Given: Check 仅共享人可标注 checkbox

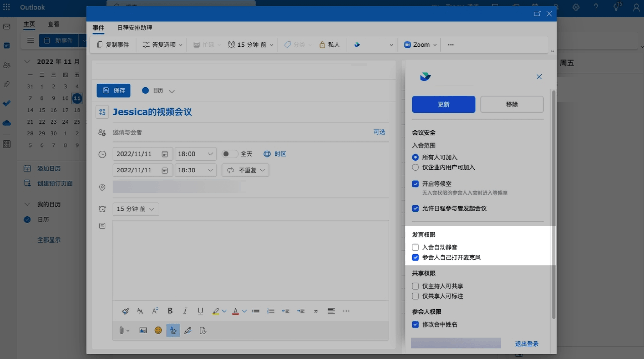Looking at the screenshot, I should [x=415, y=296].
